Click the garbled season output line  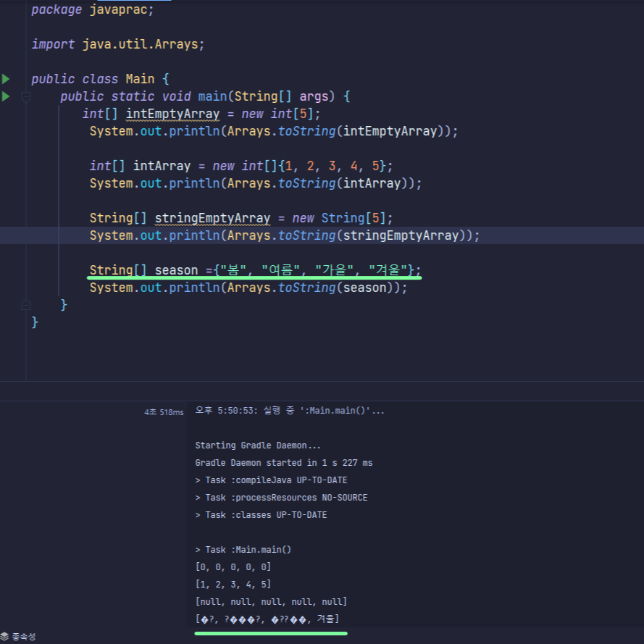[267, 619]
